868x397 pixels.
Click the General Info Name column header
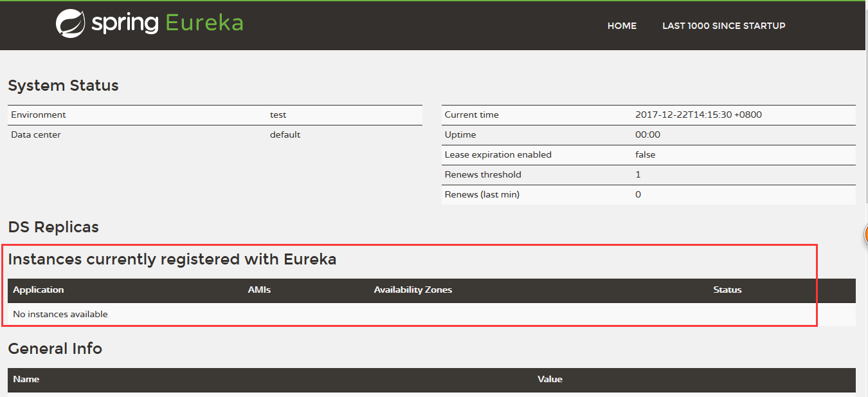[26, 380]
